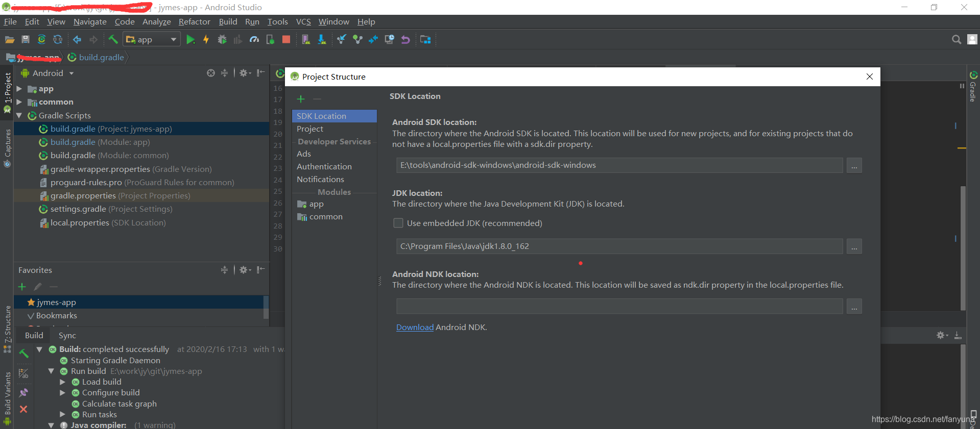Click the Back navigation arrow
Screen dimensions: 980x429
tap(77, 39)
